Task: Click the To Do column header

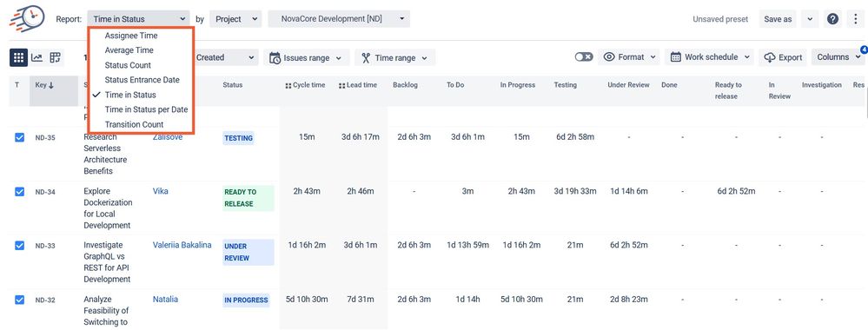Action: click(454, 85)
